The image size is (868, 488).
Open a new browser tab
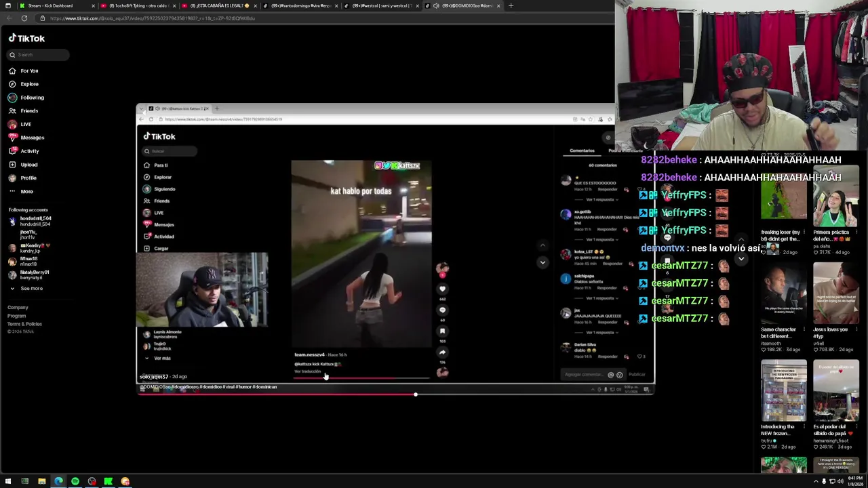click(x=511, y=5)
